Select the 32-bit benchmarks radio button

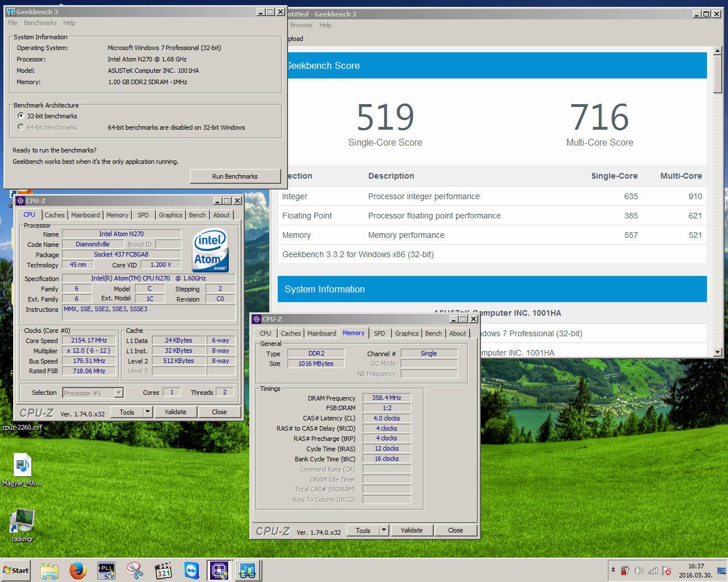21,115
